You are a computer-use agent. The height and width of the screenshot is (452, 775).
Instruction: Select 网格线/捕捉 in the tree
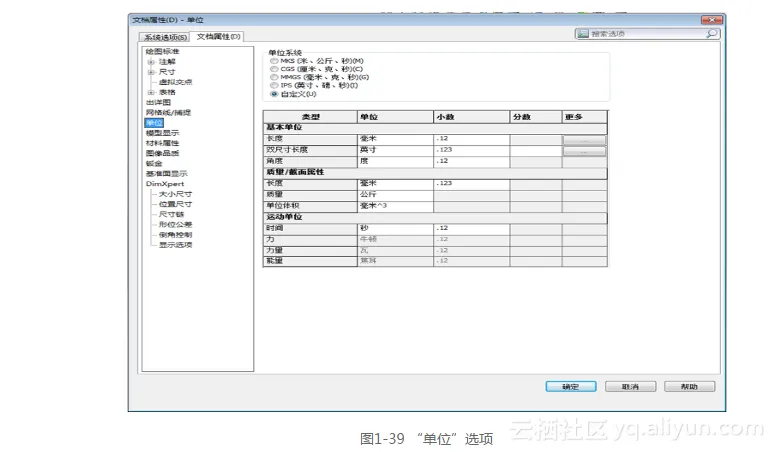[168, 113]
